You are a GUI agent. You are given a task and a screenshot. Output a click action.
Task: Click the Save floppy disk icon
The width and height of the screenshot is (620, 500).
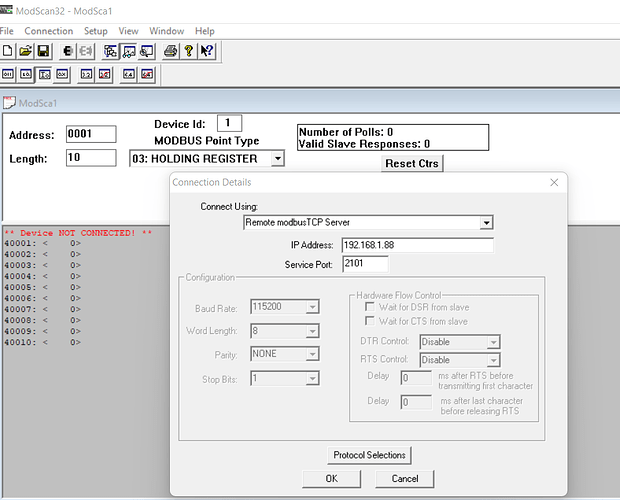pyautogui.click(x=43, y=51)
